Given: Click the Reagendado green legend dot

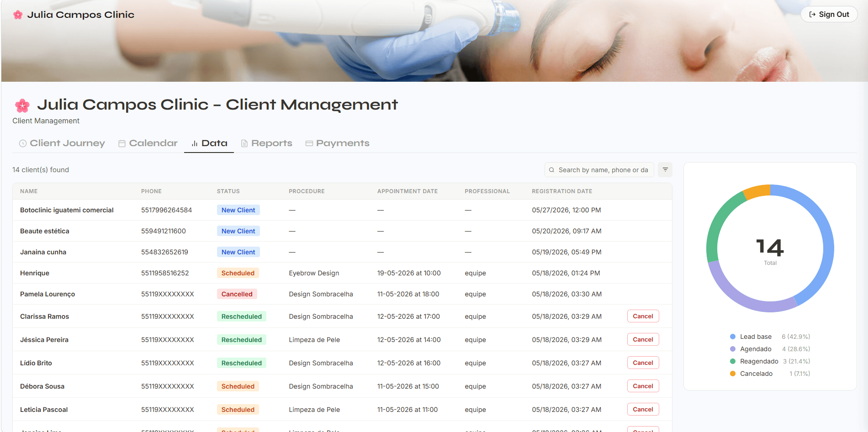Looking at the screenshot, I should (733, 361).
